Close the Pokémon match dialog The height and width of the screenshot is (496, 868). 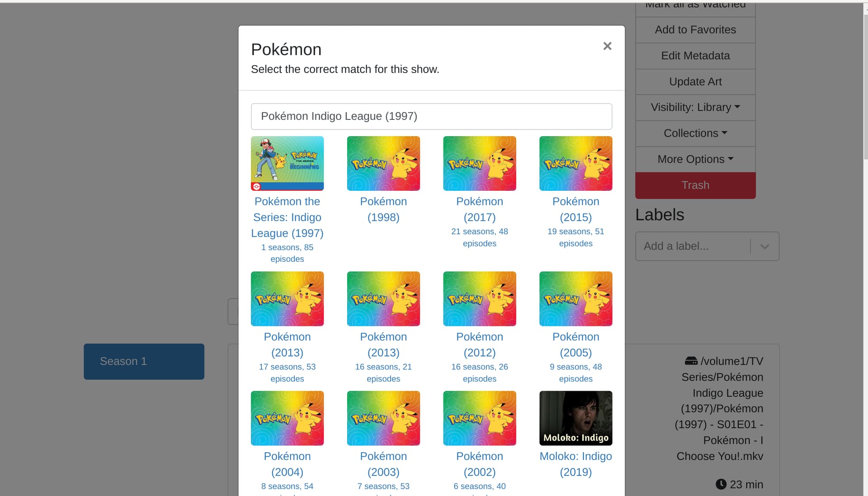[x=607, y=46]
